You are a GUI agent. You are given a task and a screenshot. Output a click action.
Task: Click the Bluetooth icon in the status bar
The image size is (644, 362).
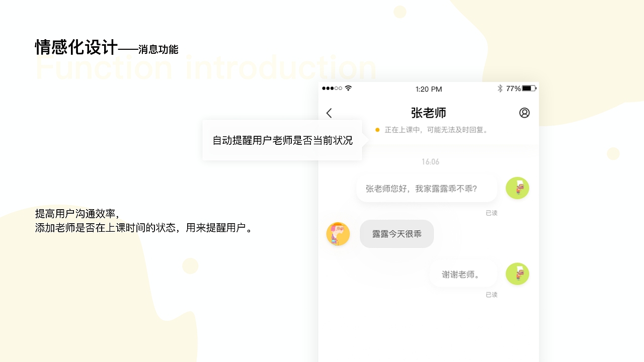point(500,87)
